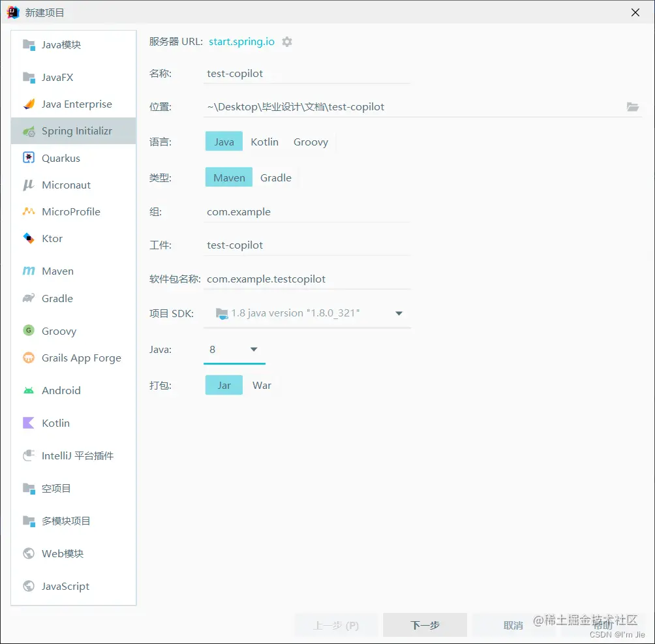Select MicroProfile project type label
The image size is (655, 644).
point(71,211)
